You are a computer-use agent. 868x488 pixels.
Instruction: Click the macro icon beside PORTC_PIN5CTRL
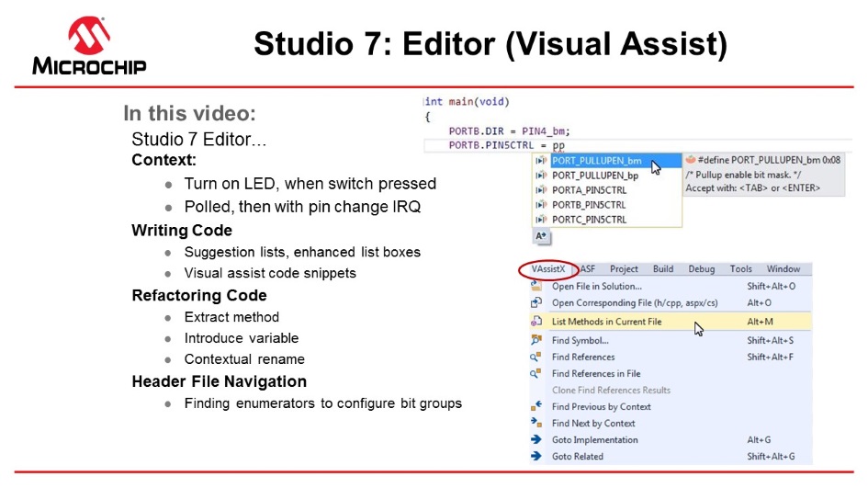coord(541,220)
